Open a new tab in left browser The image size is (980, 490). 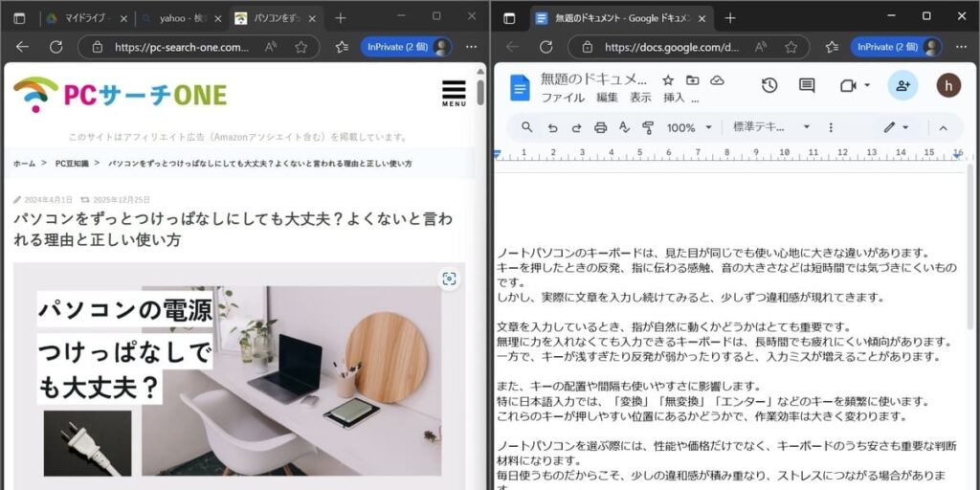[340, 18]
